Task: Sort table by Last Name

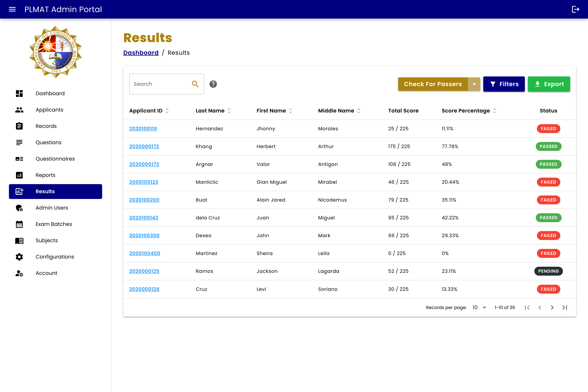Action: tap(229, 111)
